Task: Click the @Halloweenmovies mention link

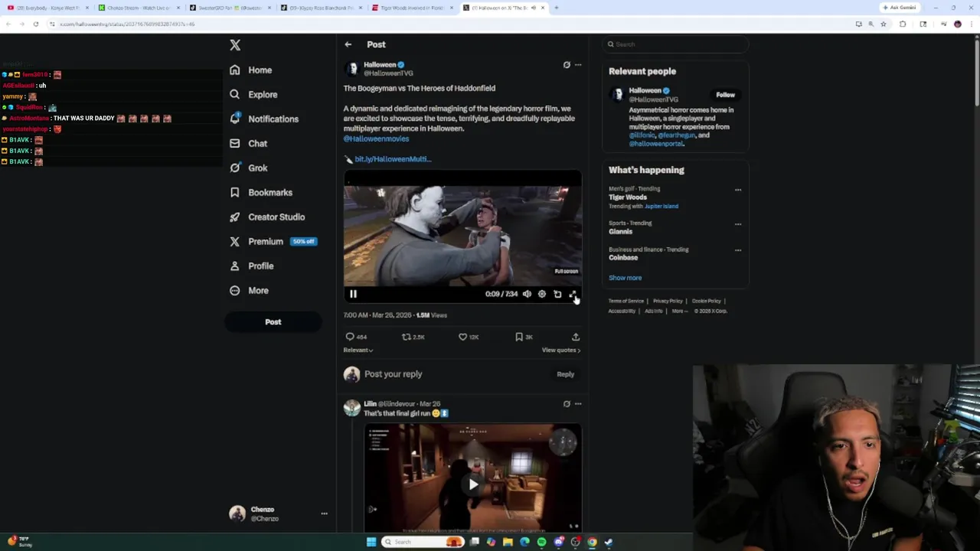Action: (x=376, y=139)
